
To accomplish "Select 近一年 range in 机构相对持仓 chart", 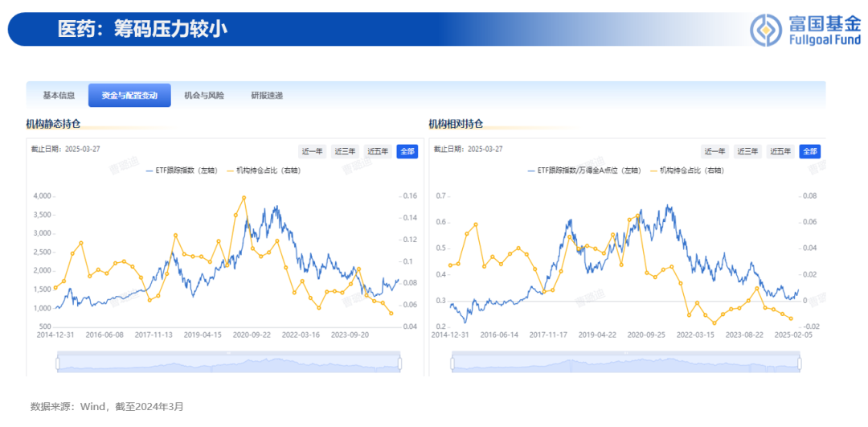I will click(714, 151).
